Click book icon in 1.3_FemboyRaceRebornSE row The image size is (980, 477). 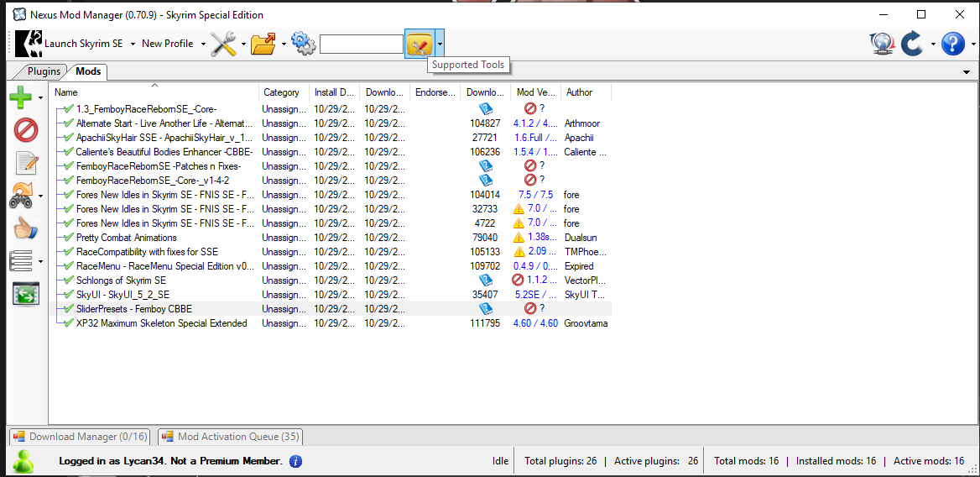[x=486, y=109]
